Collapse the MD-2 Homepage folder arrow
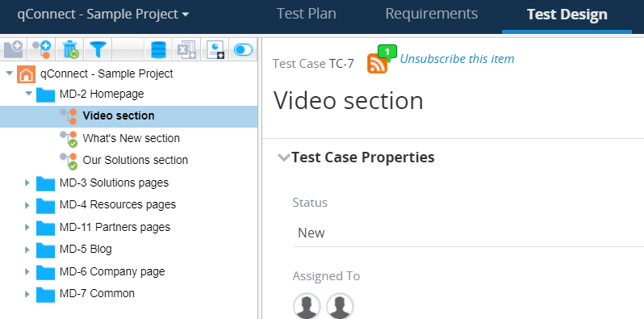Viewport: 644px width, 319px height. [x=28, y=94]
